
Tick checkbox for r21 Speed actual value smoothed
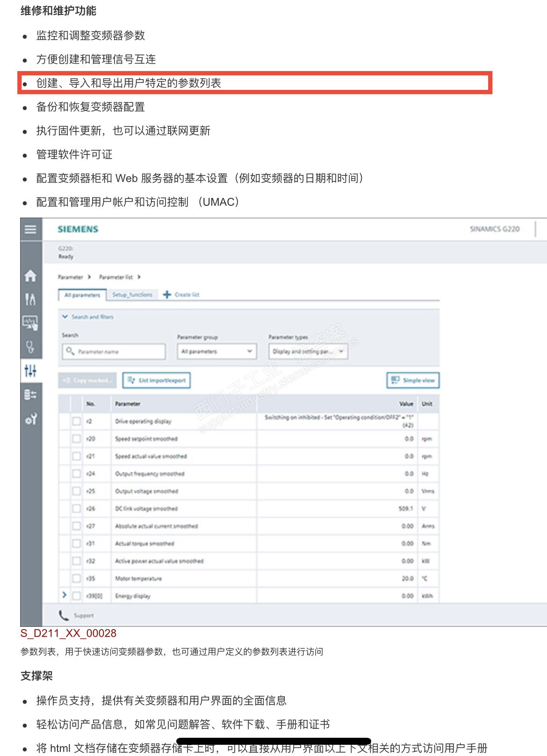[x=76, y=456]
